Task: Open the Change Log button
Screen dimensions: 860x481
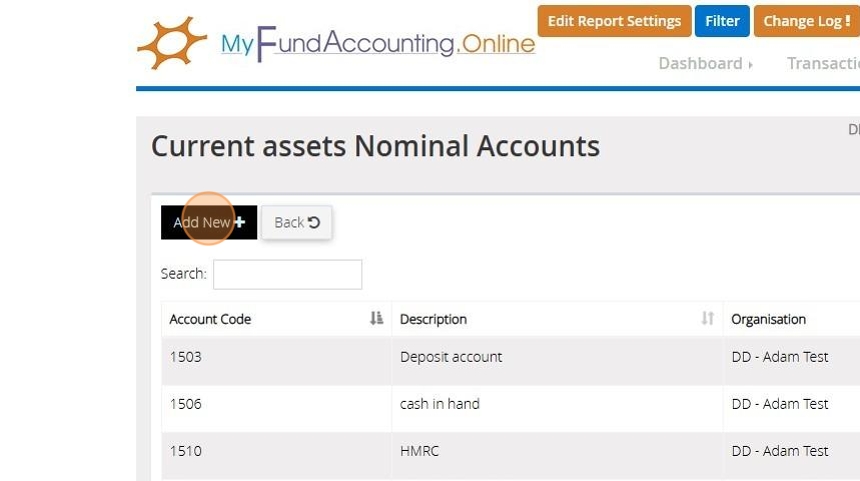Action: 806,21
